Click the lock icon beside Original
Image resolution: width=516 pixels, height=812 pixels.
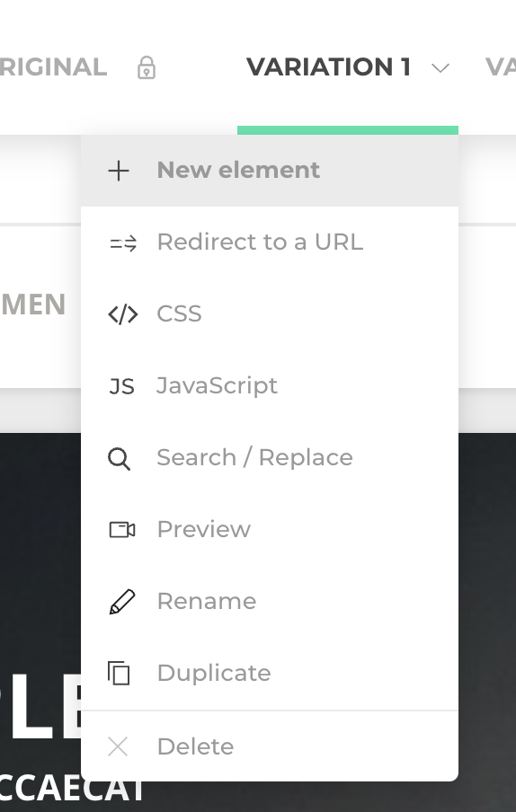147,67
